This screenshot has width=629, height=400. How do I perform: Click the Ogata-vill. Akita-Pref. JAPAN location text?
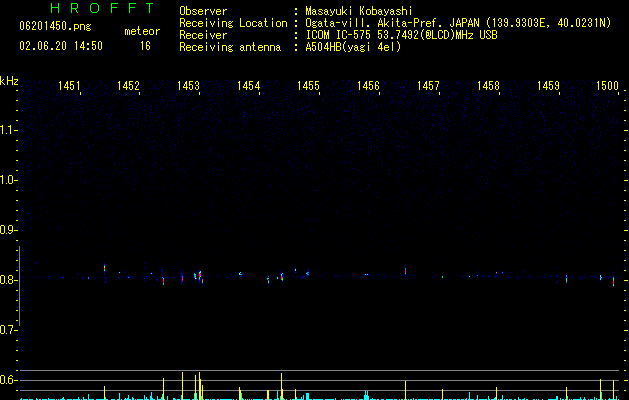click(458, 23)
